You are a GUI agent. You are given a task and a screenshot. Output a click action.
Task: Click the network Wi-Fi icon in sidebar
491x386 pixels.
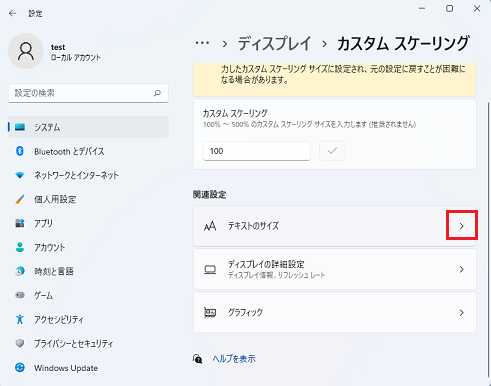tap(20, 175)
